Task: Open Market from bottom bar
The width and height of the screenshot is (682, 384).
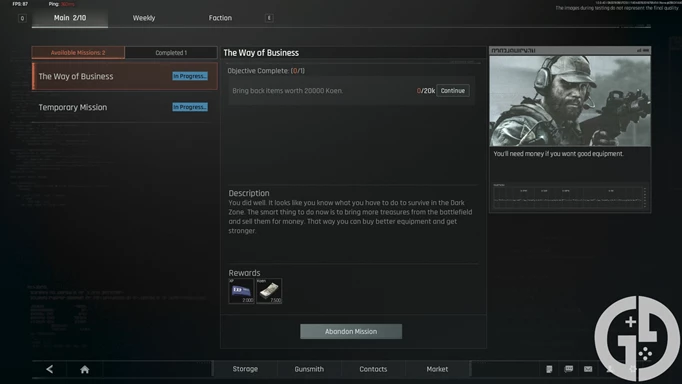Action: [x=437, y=369]
